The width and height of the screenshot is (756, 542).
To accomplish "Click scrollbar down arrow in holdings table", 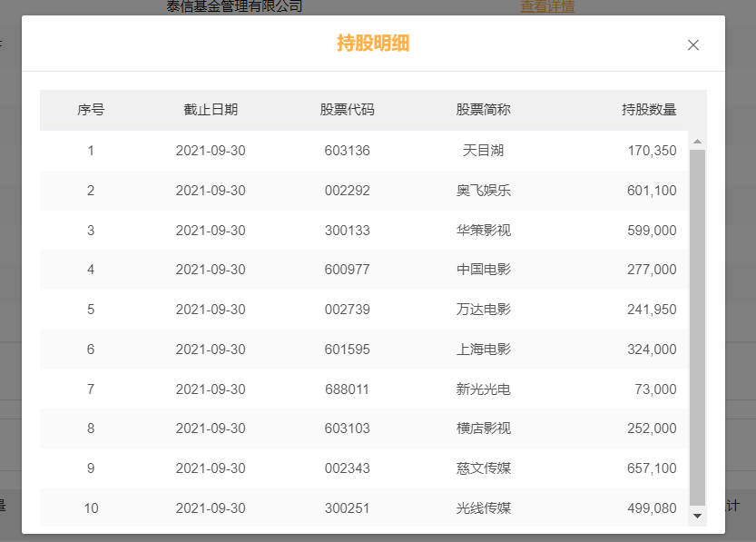I will click(697, 516).
